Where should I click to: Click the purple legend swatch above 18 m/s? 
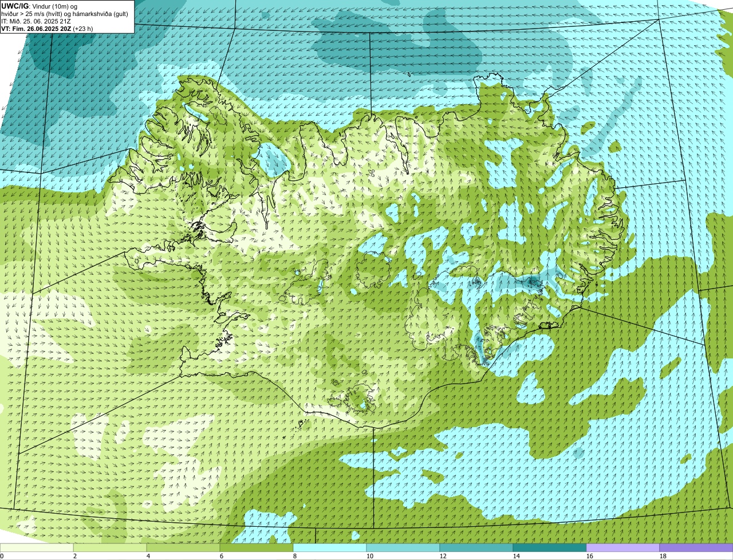pos(696,548)
